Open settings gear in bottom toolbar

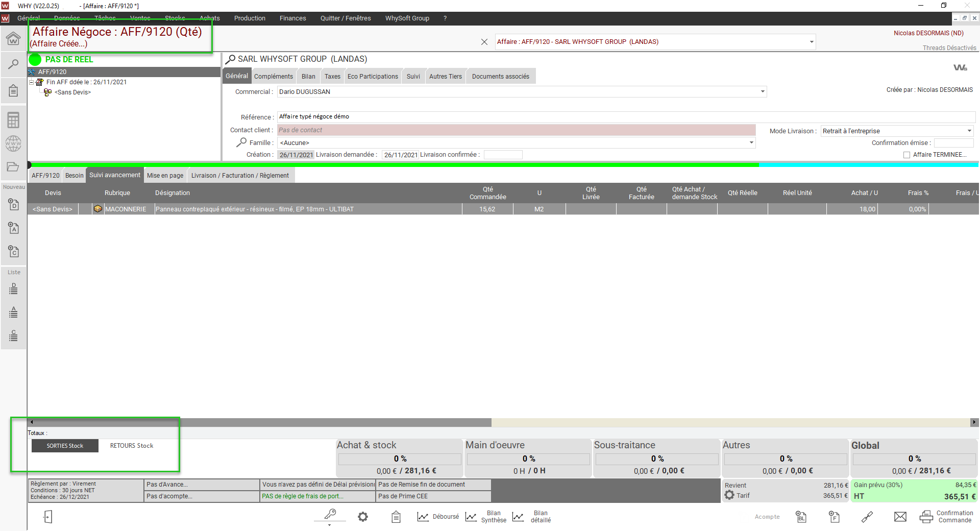point(363,517)
